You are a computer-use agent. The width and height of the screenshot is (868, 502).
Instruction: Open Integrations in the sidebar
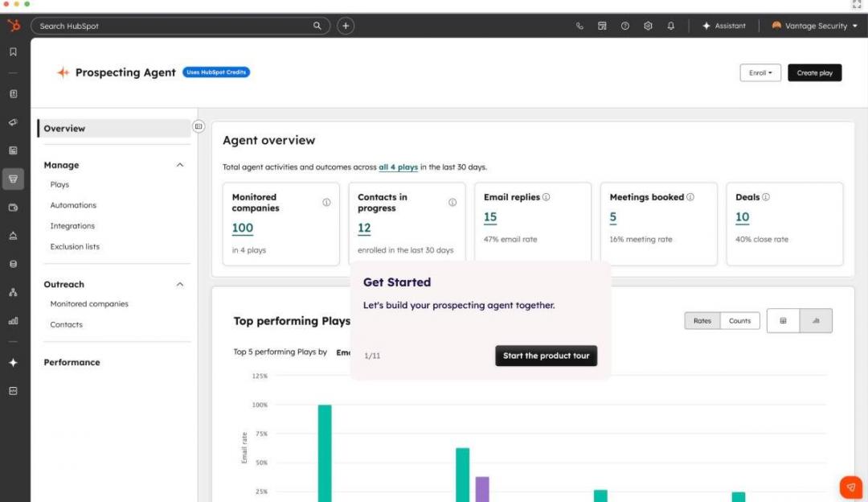[x=72, y=226]
